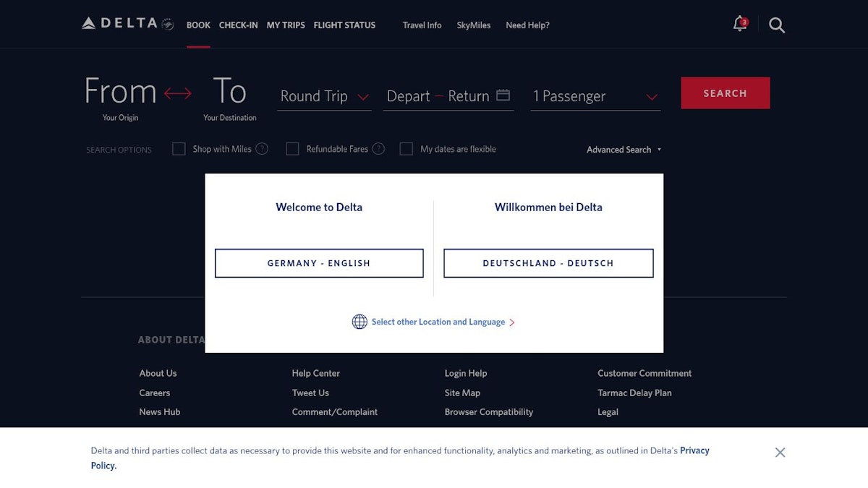Open the CHECK-IN tab
868x488 pixels.
click(x=238, y=25)
